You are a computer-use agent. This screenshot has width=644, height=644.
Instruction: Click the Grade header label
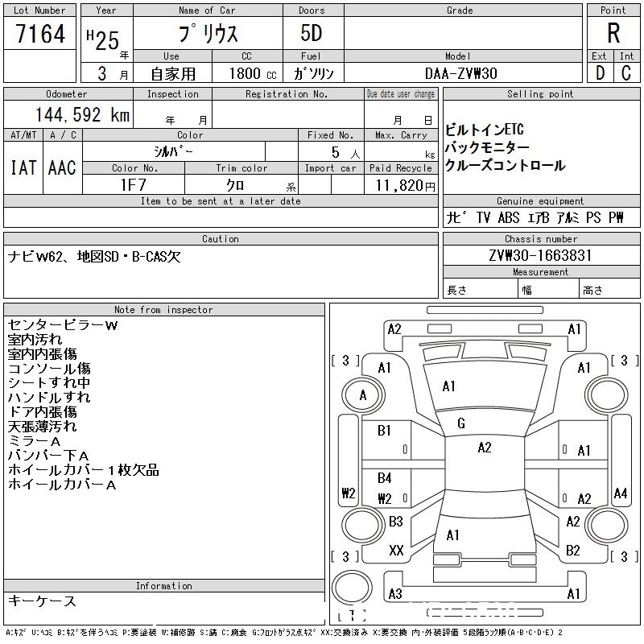click(460, 10)
